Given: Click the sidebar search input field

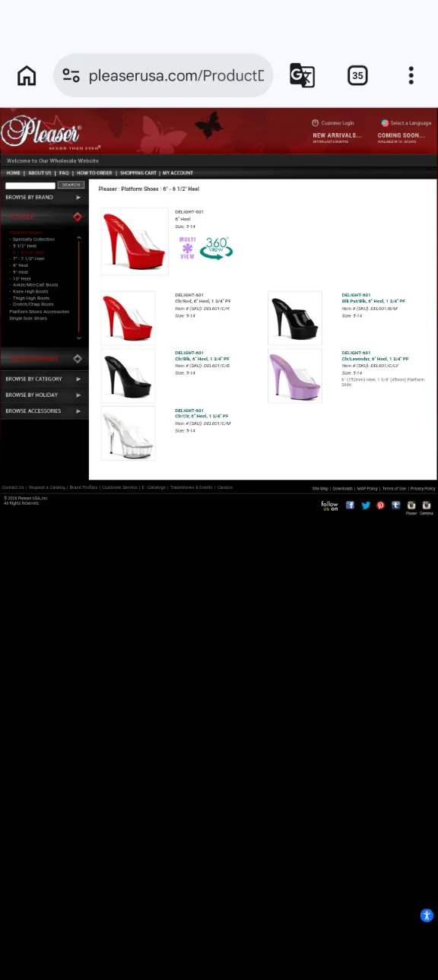Looking at the screenshot, I should pos(30,185).
